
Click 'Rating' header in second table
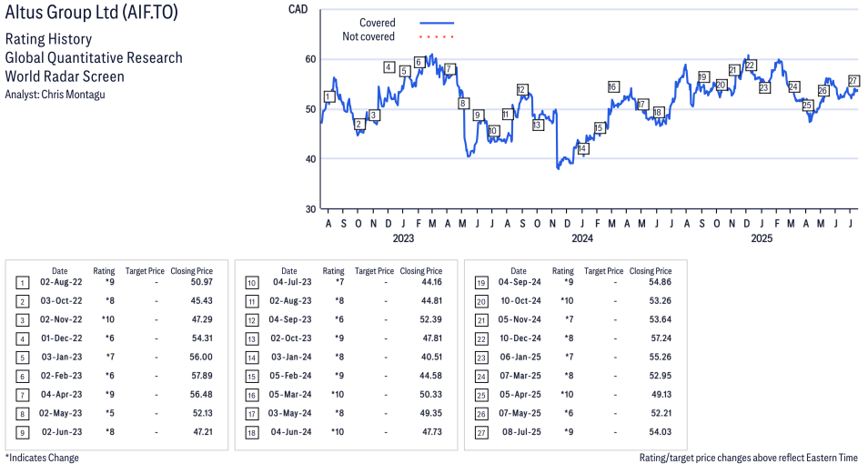point(333,271)
